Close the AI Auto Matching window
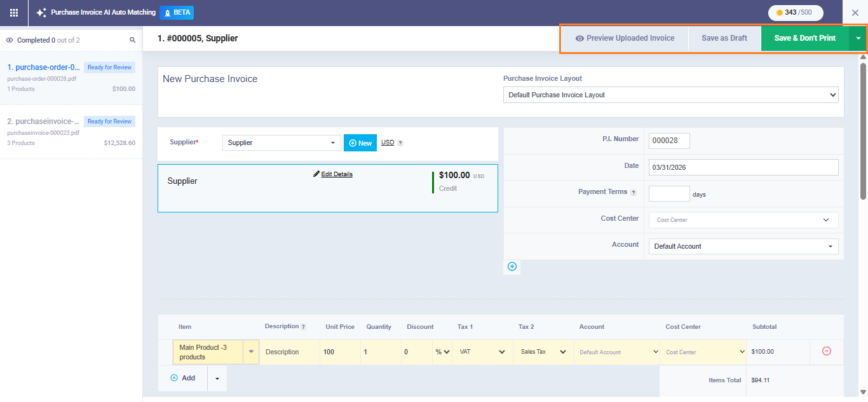This screenshot has height=402, width=868. tap(855, 13)
